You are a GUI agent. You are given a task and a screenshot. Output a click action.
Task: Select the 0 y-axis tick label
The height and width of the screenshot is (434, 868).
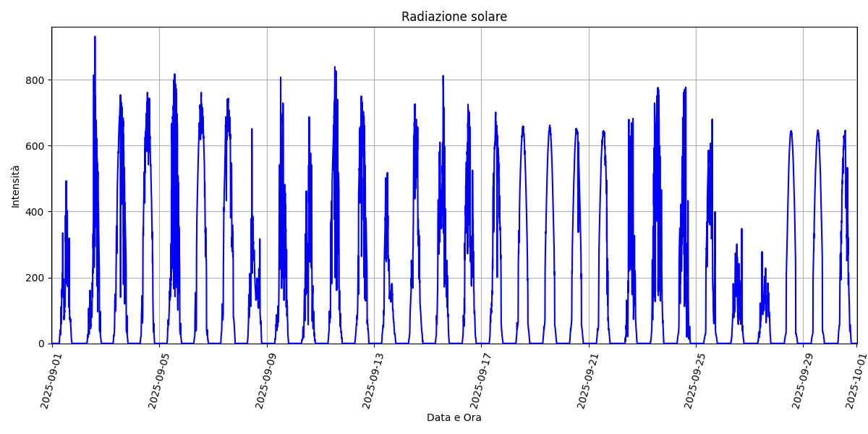click(41, 344)
